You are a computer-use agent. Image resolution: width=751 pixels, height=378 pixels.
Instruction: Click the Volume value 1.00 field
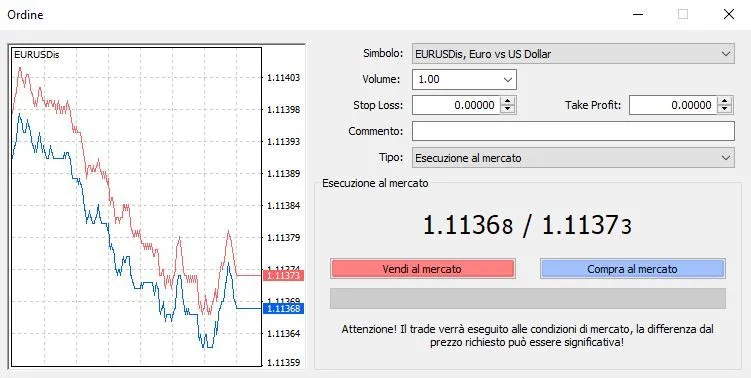[x=456, y=80]
